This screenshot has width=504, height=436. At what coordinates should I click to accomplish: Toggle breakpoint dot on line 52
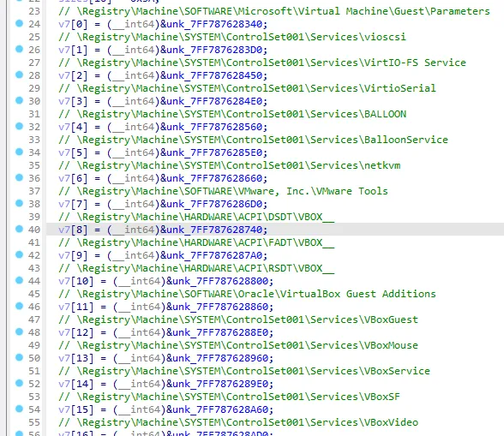[19, 383]
